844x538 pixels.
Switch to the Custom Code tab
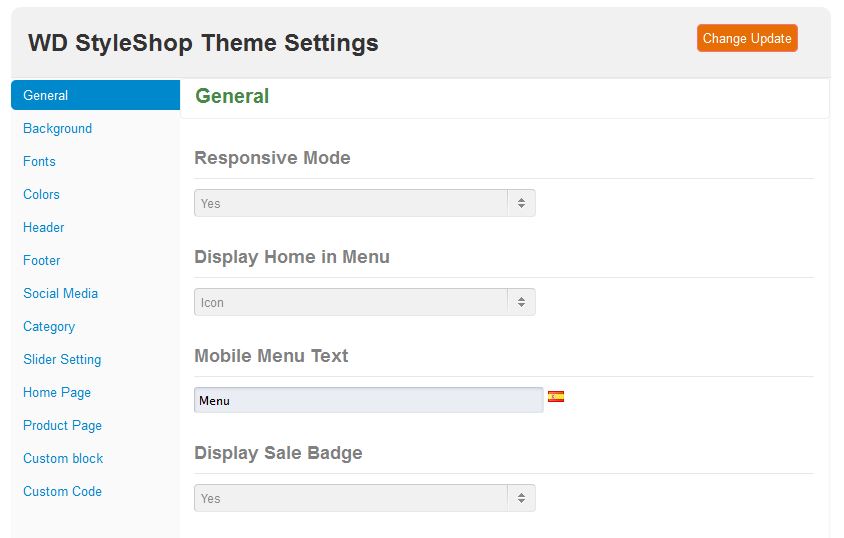pyautogui.click(x=63, y=492)
